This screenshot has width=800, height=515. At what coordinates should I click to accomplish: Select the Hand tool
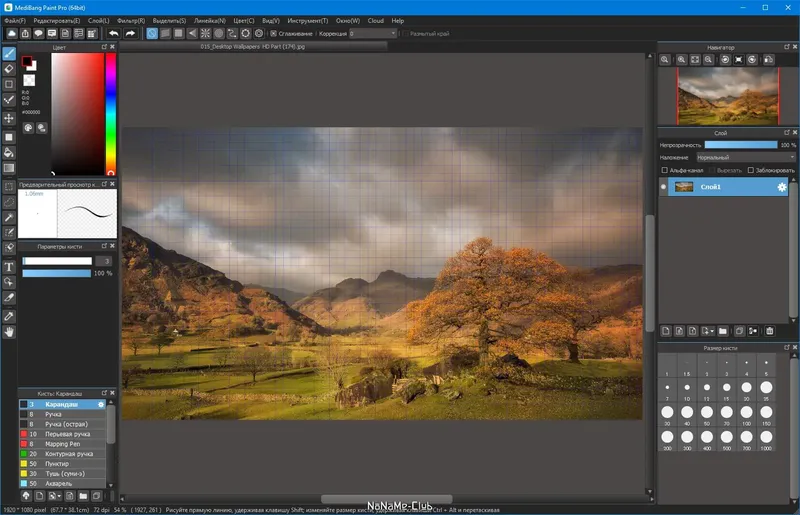pyautogui.click(x=9, y=332)
